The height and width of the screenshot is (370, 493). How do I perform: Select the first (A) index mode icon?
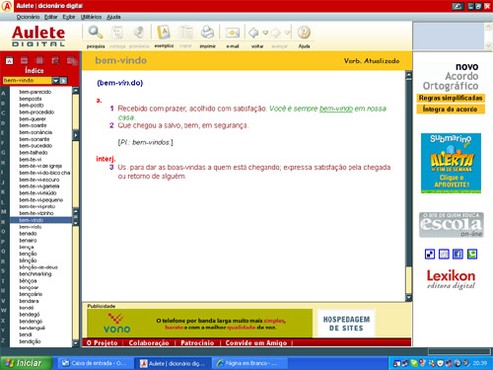tap(9, 61)
